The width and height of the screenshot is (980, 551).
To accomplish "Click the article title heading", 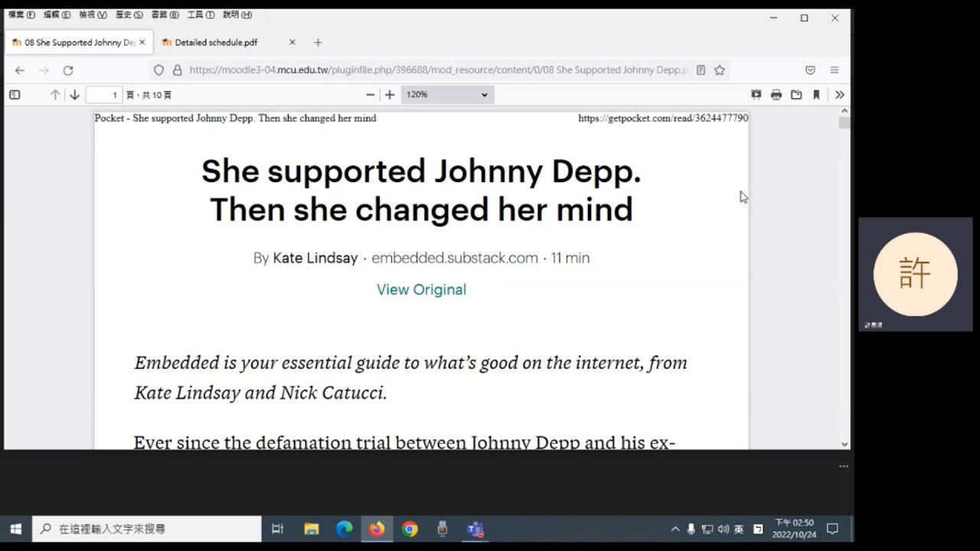I will tap(421, 191).
